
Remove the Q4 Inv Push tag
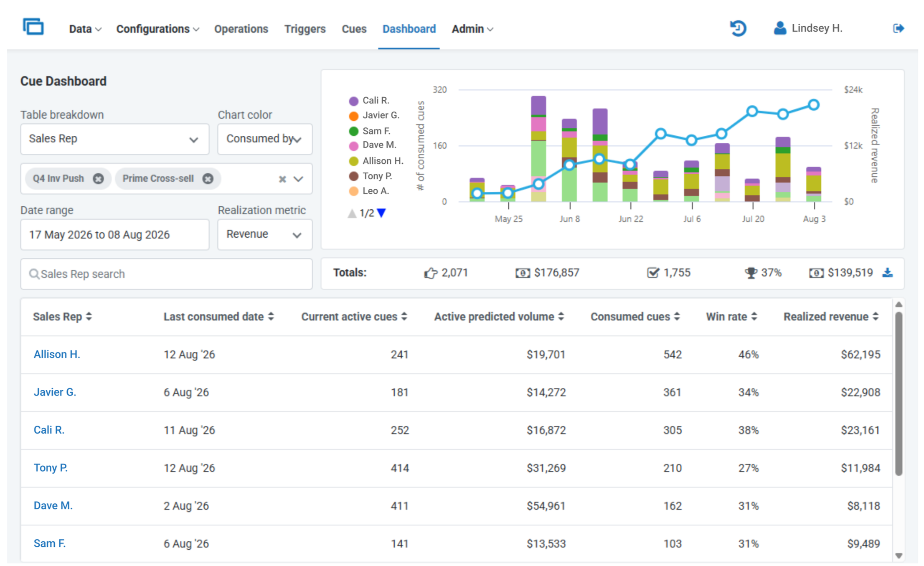(x=98, y=179)
